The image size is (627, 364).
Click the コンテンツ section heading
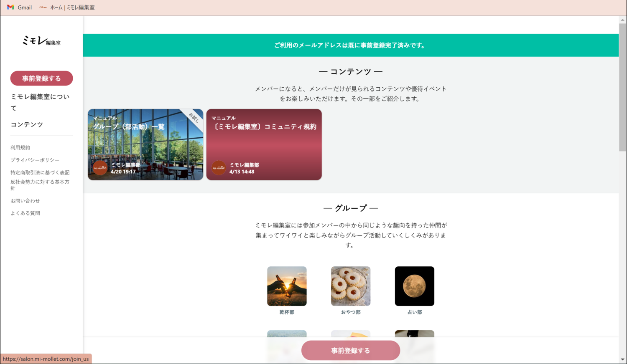coord(351,72)
